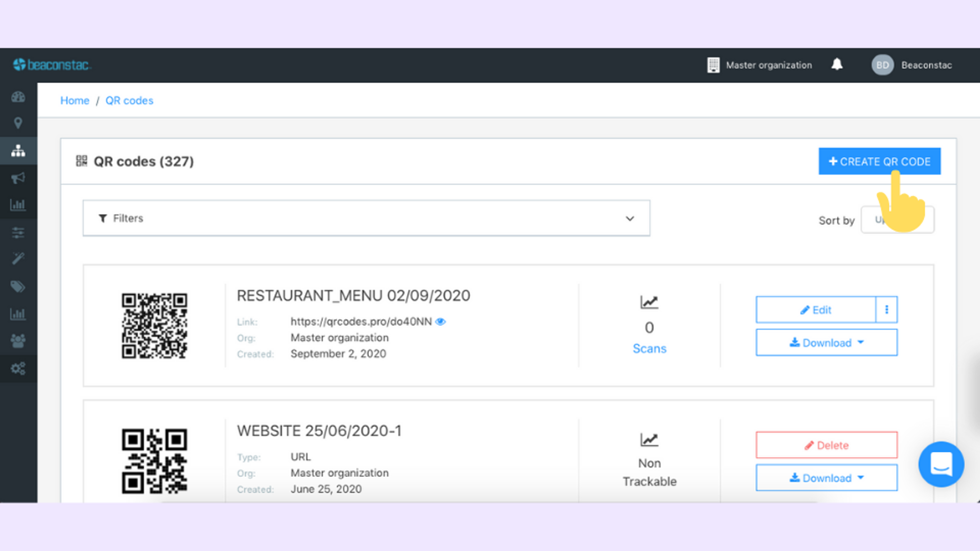
Task: Open the chat support bubble
Action: coord(941,464)
